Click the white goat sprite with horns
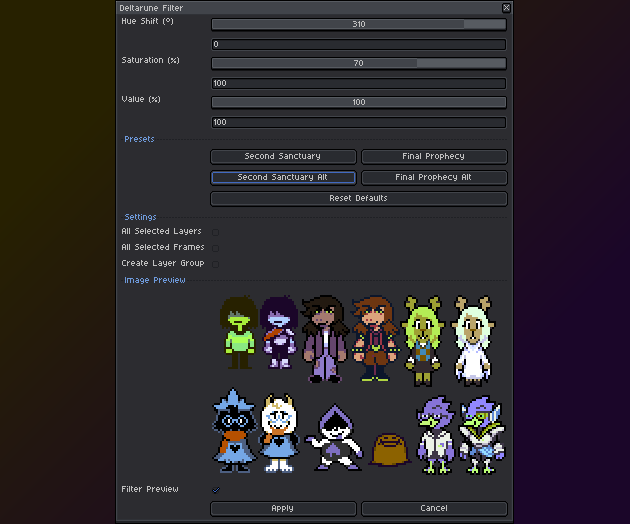Viewport: 630px width, 524px height. click(x=279, y=433)
